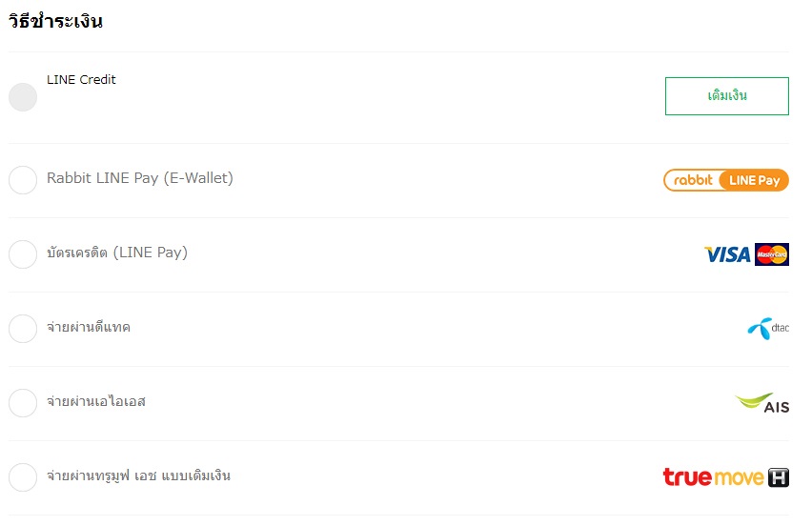Click the บัตรเครดิต (LINE Pay) label
Viewport: 812px width, 526px height.
(117, 253)
